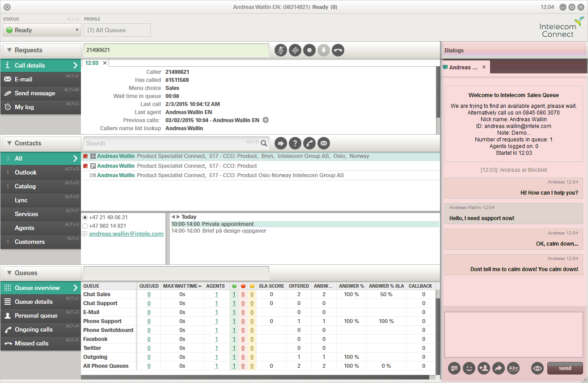The image size is (588, 383).
Task: Click the email envelope icon in contacts toolbar
Action: click(x=324, y=143)
